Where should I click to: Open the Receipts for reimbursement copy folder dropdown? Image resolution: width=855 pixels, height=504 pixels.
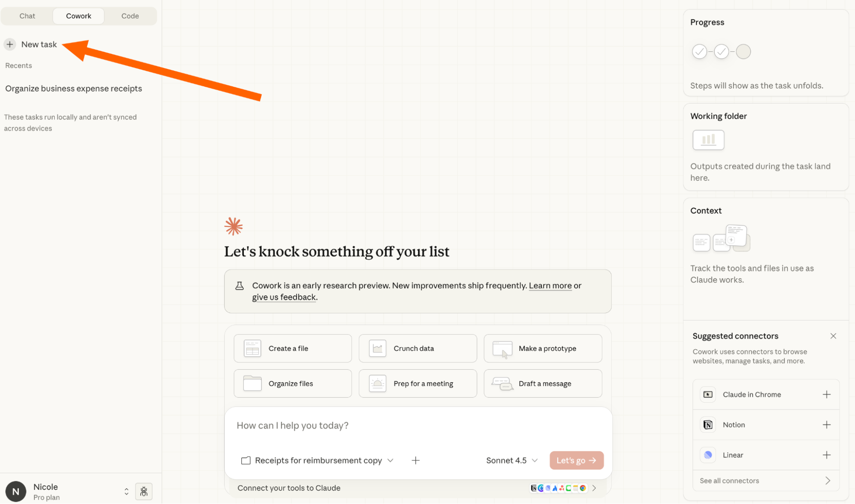pyautogui.click(x=317, y=460)
